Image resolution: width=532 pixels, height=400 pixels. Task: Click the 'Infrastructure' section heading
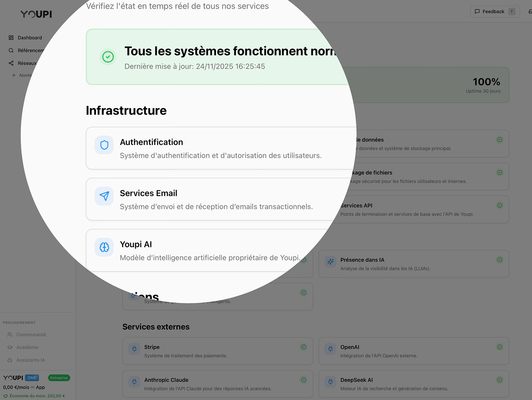(x=126, y=111)
